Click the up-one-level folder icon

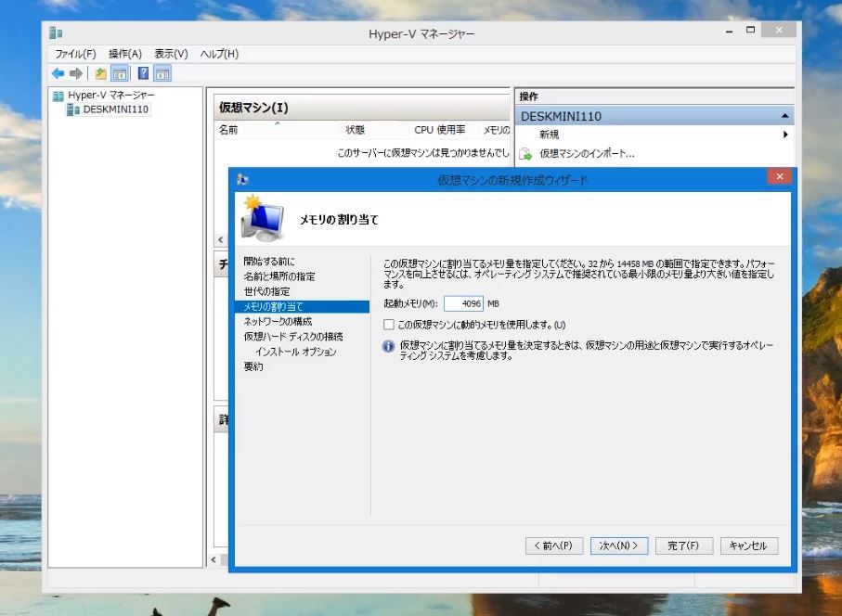(100, 73)
